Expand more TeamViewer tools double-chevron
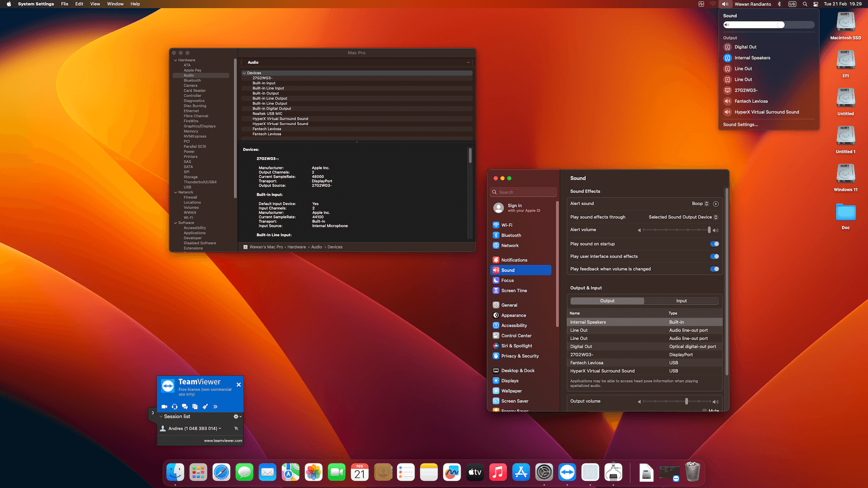The height and width of the screenshot is (488, 868). (x=215, y=407)
